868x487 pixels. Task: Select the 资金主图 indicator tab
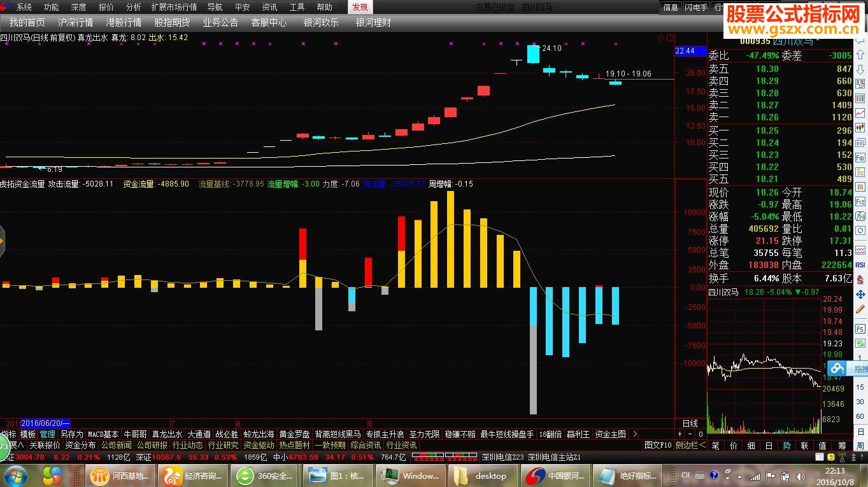tap(611, 434)
